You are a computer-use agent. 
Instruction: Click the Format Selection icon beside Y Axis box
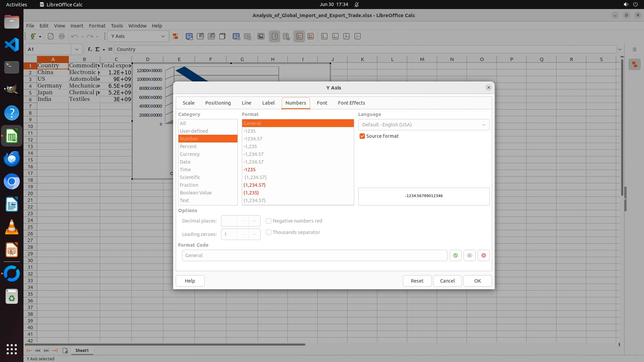click(x=175, y=36)
